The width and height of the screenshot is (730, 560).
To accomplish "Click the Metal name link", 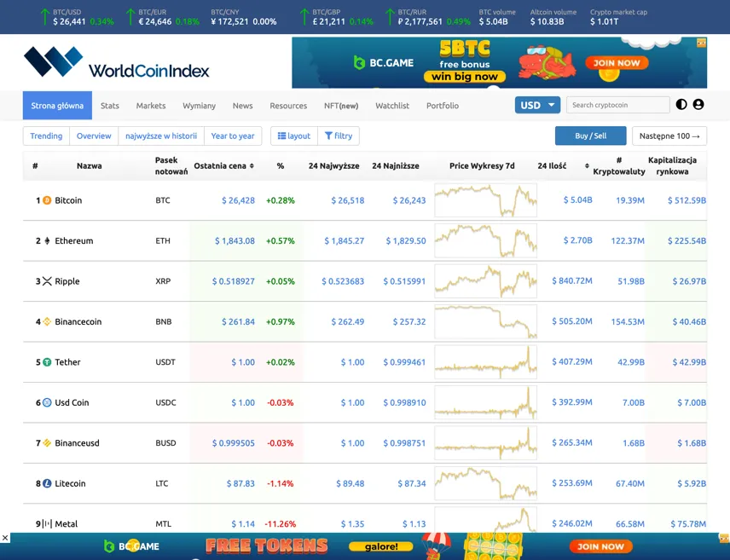I will (x=67, y=523).
